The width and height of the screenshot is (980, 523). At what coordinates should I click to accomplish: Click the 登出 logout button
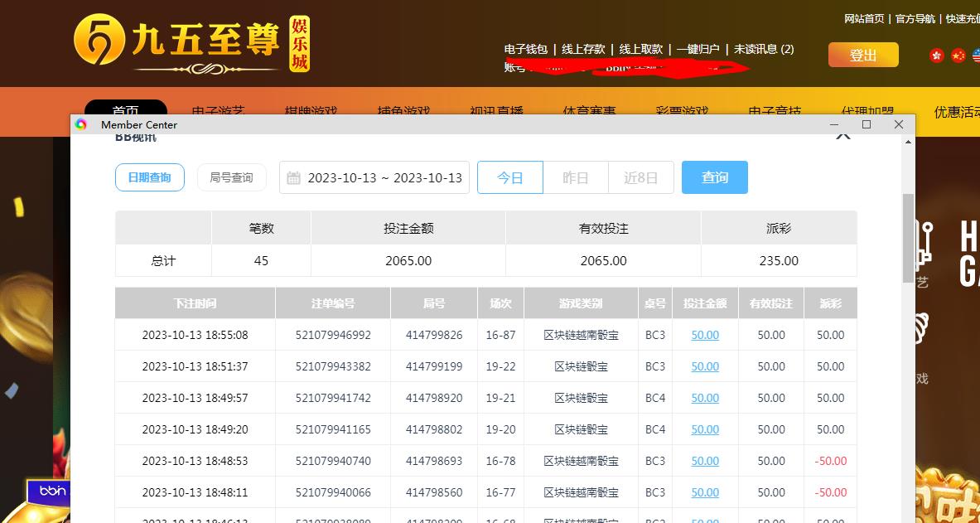point(863,55)
